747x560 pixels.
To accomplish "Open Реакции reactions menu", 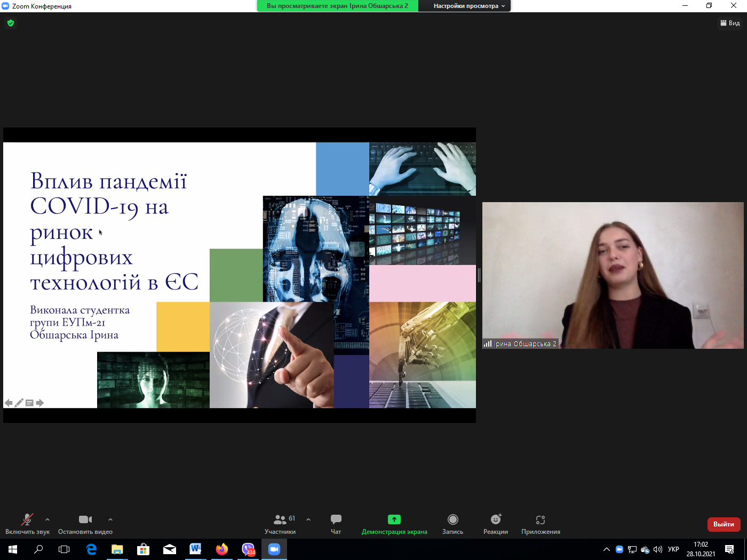I will click(496, 524).
